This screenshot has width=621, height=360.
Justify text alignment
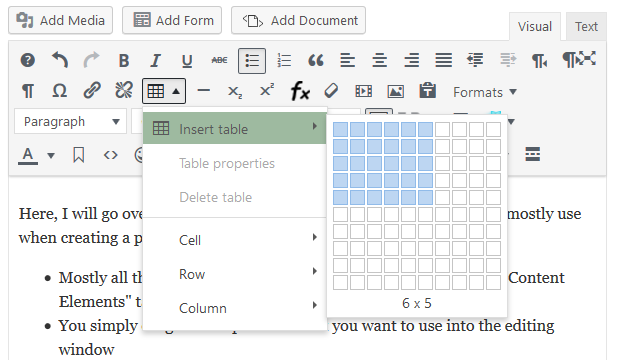pos(444,61)
